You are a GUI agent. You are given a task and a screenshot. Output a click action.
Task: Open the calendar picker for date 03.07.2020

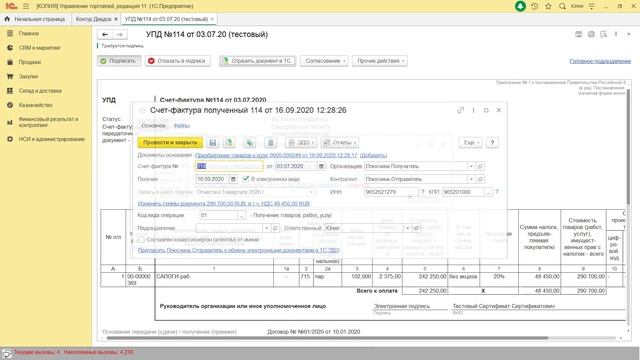click(x=321, y=166)
